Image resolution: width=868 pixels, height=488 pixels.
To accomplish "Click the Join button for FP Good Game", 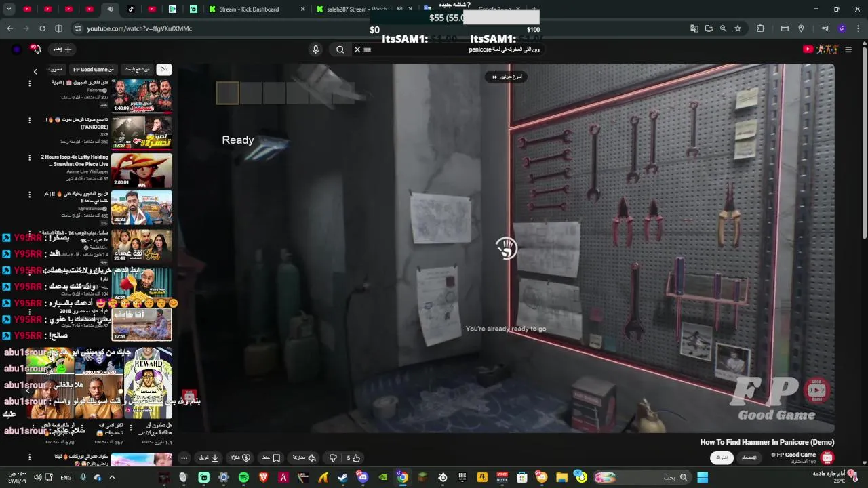I will coord(749,457).
